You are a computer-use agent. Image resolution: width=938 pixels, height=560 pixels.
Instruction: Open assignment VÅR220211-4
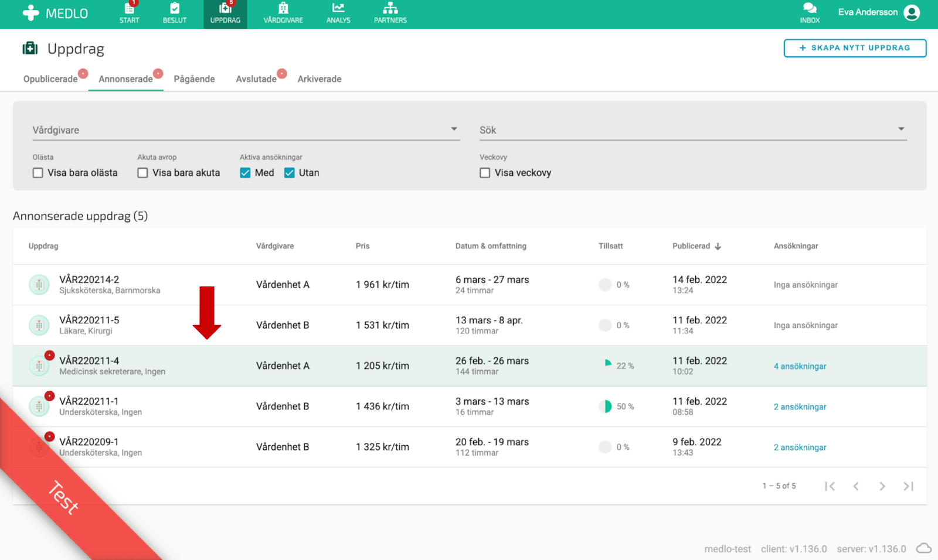pos(89,360)
